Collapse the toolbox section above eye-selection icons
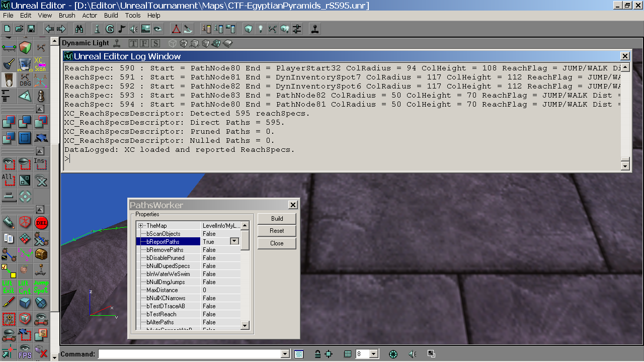The height and width of the screenshot is (362, 644). point(40,151)
